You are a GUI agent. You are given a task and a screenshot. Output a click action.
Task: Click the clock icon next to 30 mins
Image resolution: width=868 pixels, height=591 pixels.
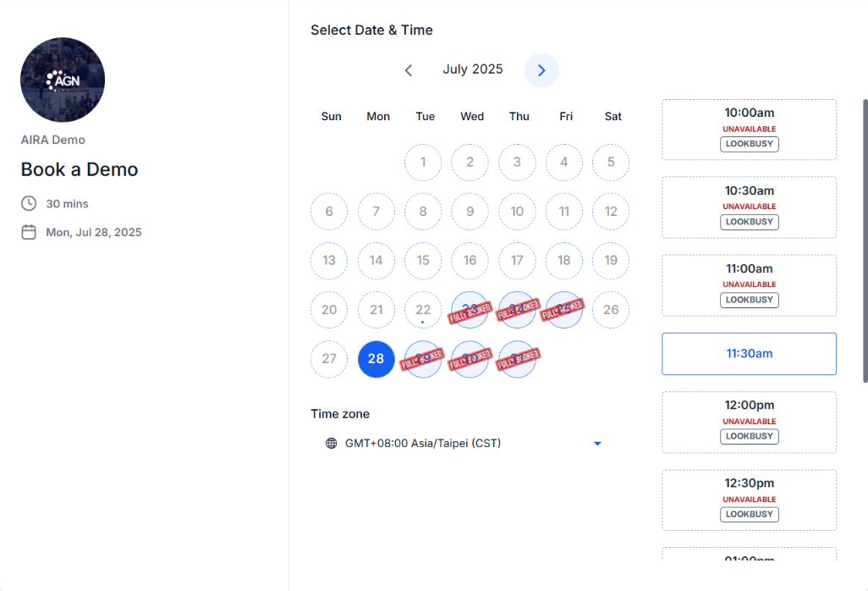pos(29,203)
